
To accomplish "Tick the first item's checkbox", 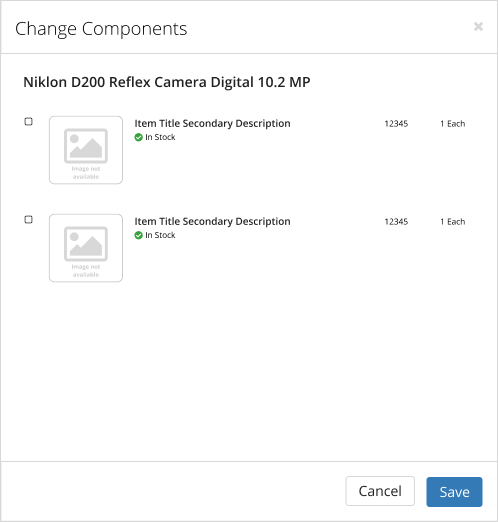I will (x=29, y=122).
